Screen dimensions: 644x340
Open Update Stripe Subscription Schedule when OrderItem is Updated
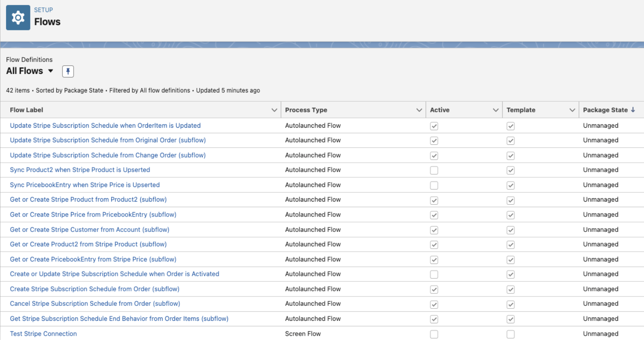[x=105, y=126]
